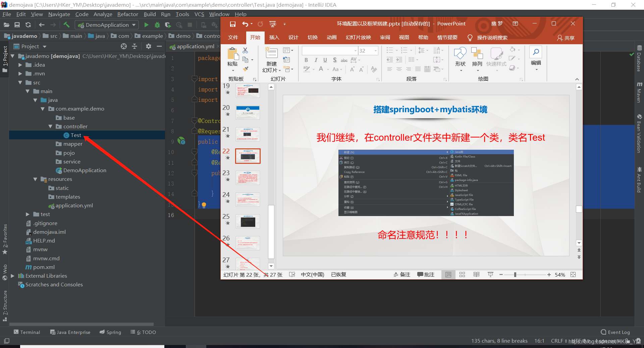
Task: Open the font size 32 dropdown
Action: point(376,51)
